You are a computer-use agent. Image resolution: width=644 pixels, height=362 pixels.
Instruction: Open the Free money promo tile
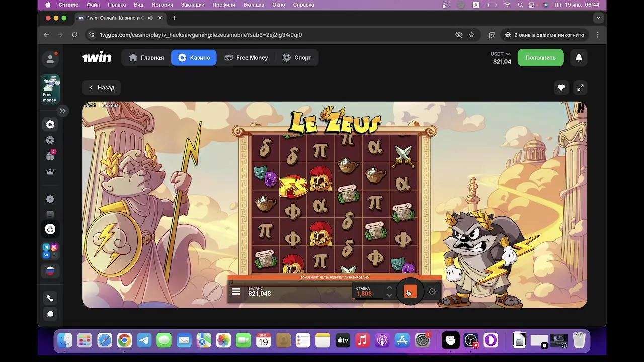coord(50,89)
